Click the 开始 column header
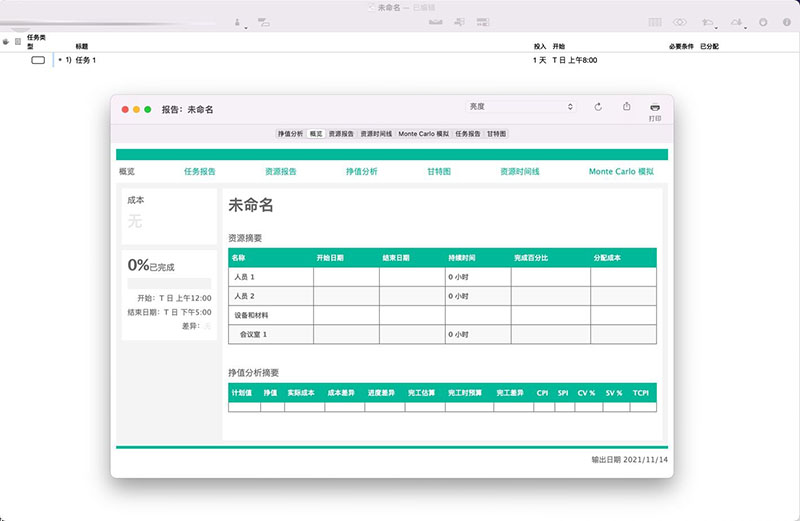The height and width of the screenshot is (521, 800). click(559, 46)
